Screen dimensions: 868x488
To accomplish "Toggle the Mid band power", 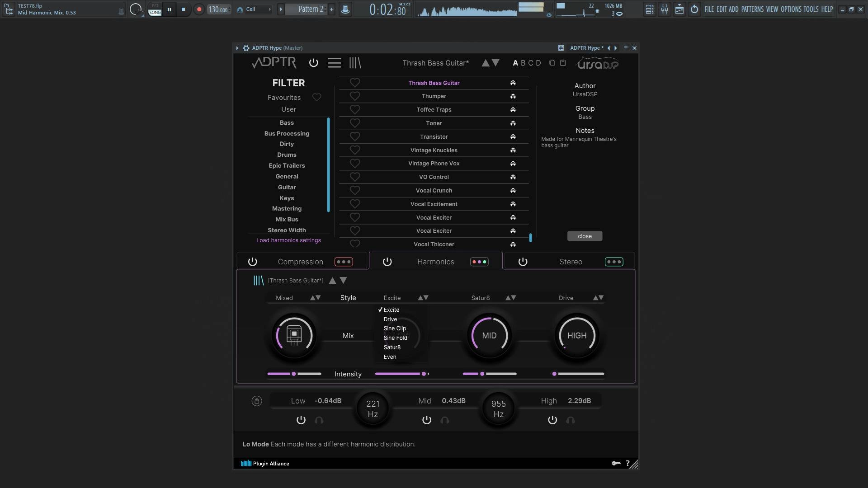I will tap(427, 420).
